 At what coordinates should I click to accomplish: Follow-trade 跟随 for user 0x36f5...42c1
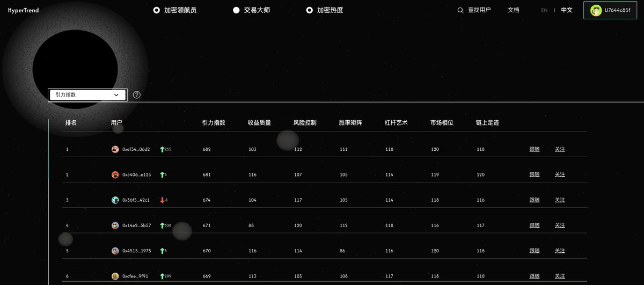(534, 200)
